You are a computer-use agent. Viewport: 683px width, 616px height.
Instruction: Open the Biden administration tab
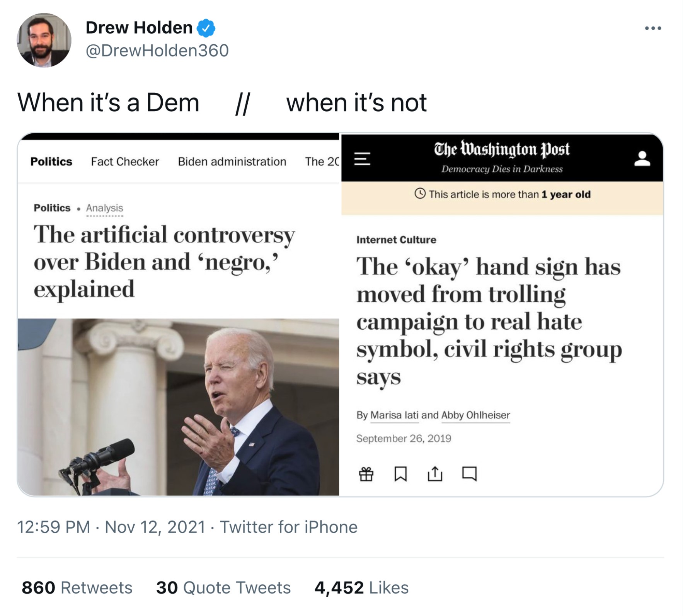point(232,162)
